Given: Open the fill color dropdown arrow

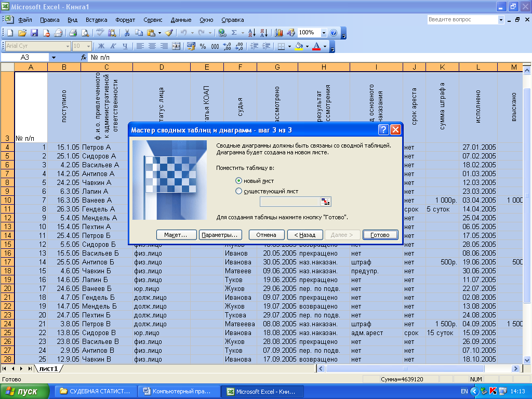Looking at the screenshot, I should [307, 46].
